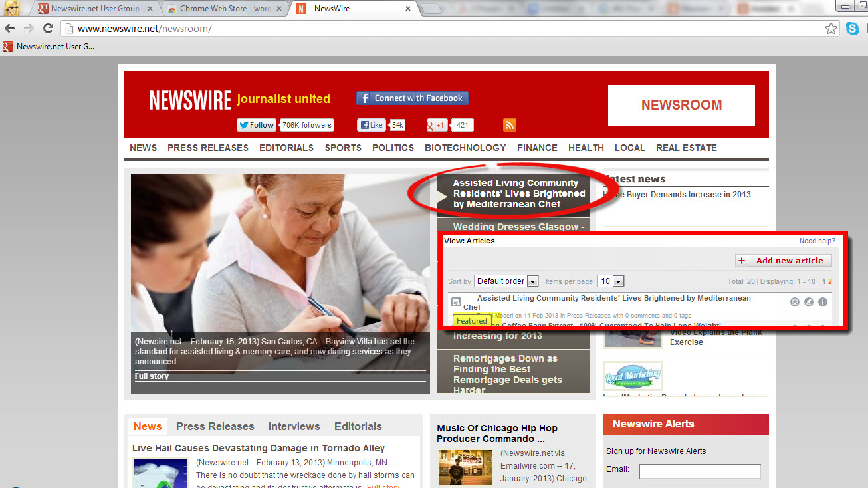Click the Skype extension icon
The width and height of the screenshot is (868, 488).
(x=852, y=29)
